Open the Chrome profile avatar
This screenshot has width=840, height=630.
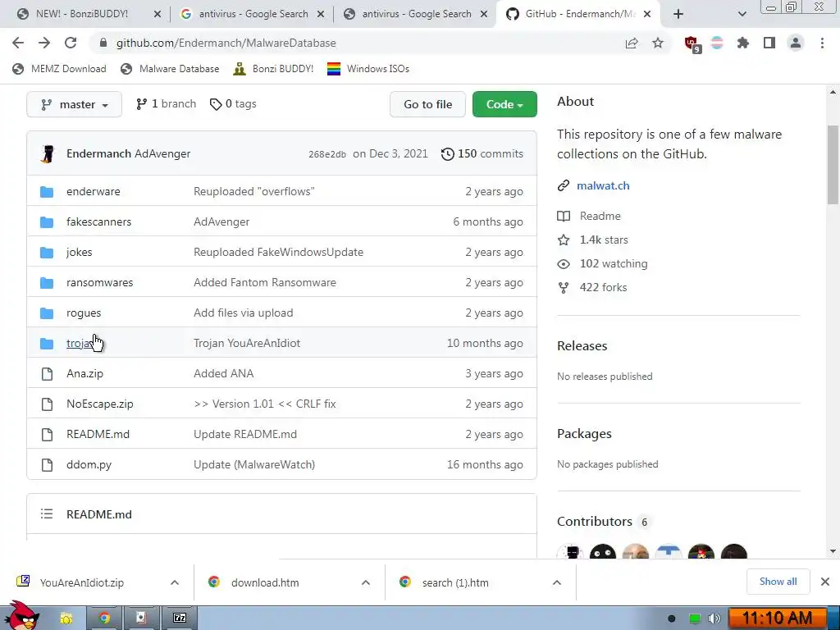pyautogui.click(x=796, y=43)
